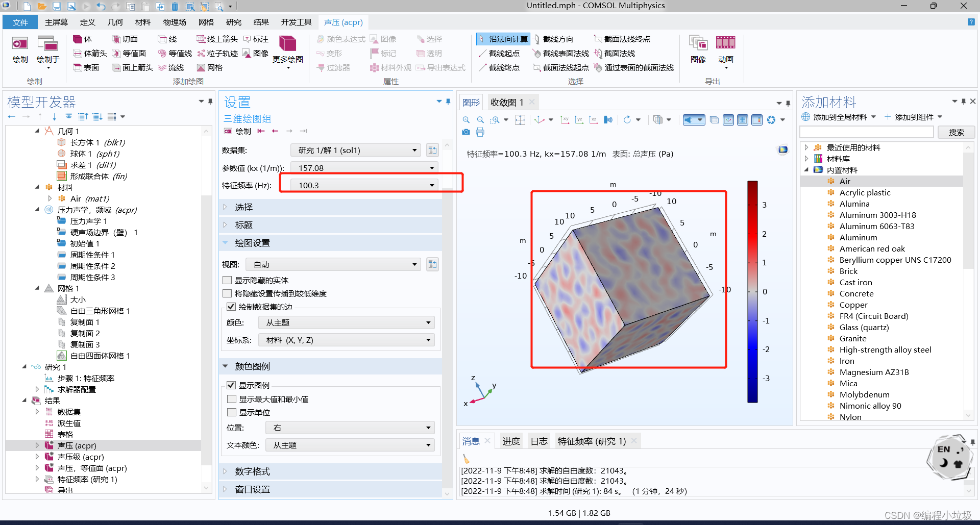Viewport: 980px width, 525px height.
Task: Enable 显示单位 checkbox
Action: 232,412
